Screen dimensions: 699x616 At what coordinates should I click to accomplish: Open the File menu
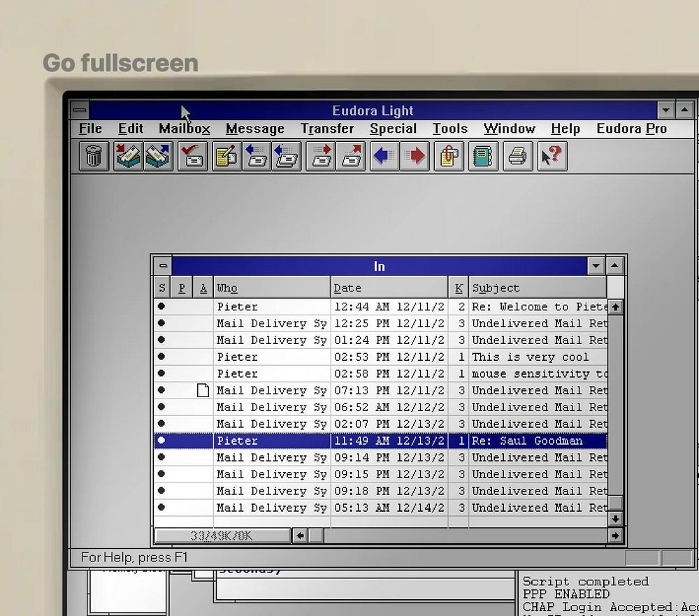point(90,129)
